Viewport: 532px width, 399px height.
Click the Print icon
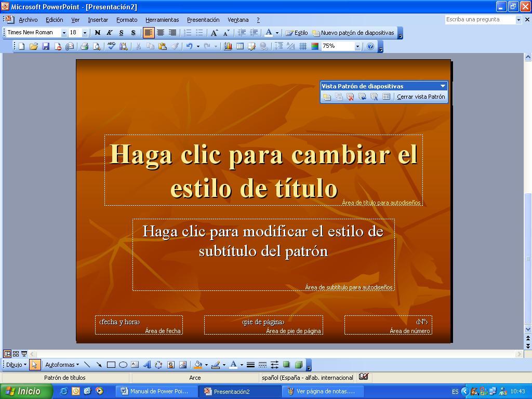tap(85, 46)
